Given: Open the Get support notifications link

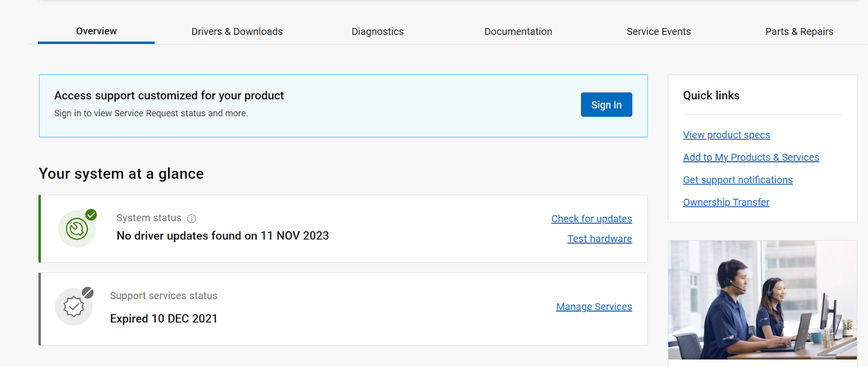Looking at the screenshot, I should coord(738,180).
